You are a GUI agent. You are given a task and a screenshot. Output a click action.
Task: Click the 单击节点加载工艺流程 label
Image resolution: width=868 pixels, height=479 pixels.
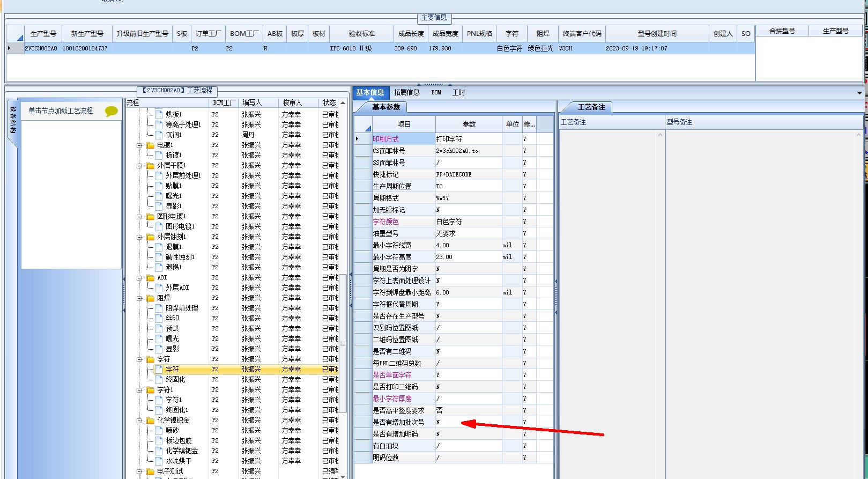coord(61,110)
